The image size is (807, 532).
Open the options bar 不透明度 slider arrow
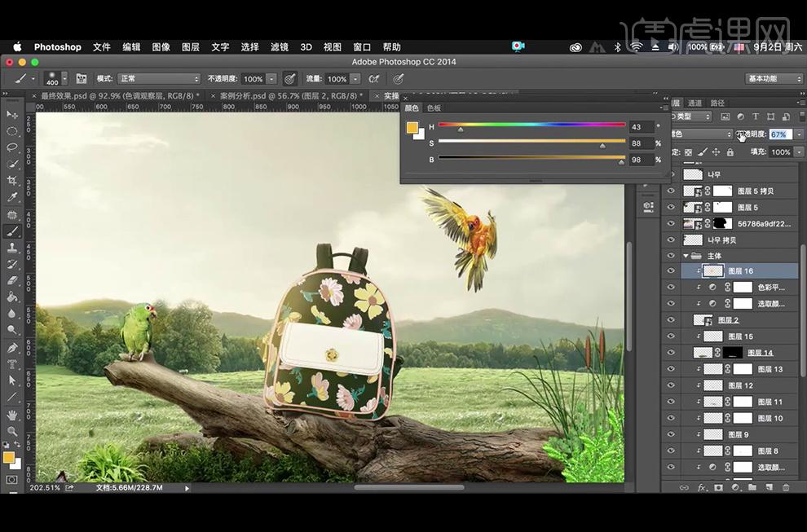(x=271, y=79)
